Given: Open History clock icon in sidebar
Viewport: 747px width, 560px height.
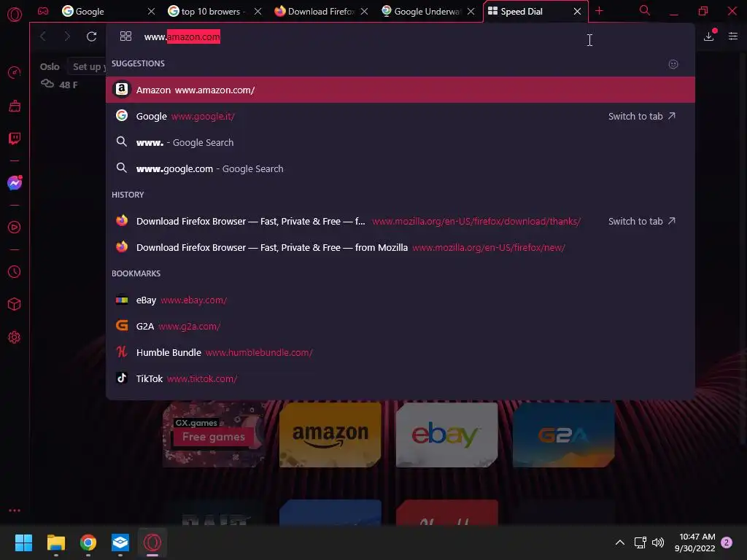Looking at the screenshot, I should 15,272.
